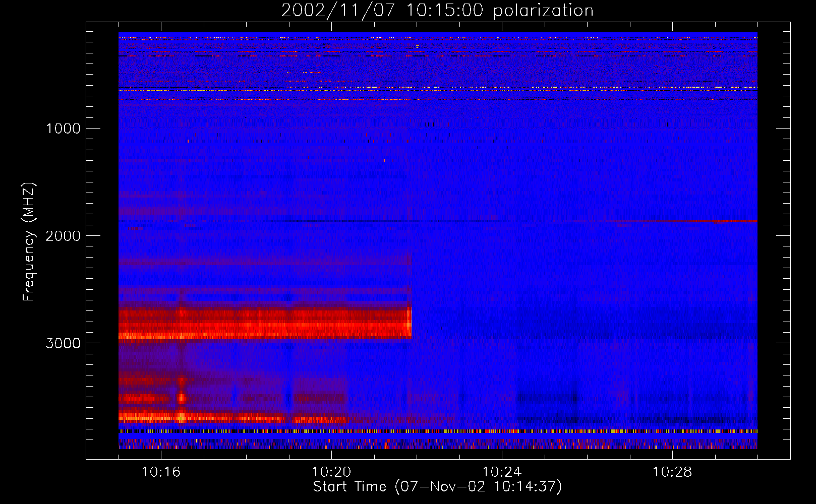Click the bright red emission band just above 3000 MHz
Screen dimensions: 816x504
click(x=265, y=324)
